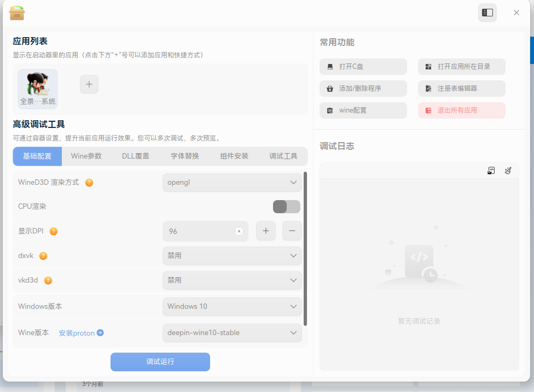Viewport: 534px width, 392px height.
Task: Save the debug log to file
Action: tap(491, 171)
